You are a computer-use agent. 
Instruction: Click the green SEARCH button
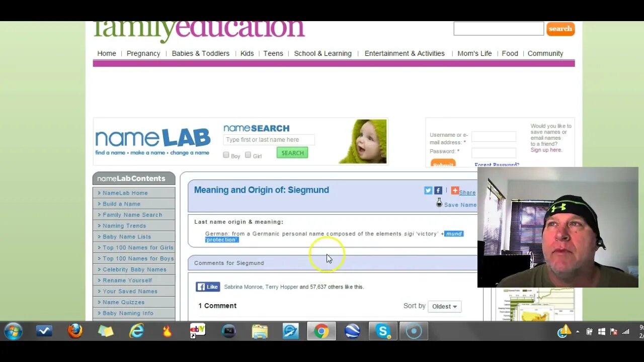pos(292,153)
